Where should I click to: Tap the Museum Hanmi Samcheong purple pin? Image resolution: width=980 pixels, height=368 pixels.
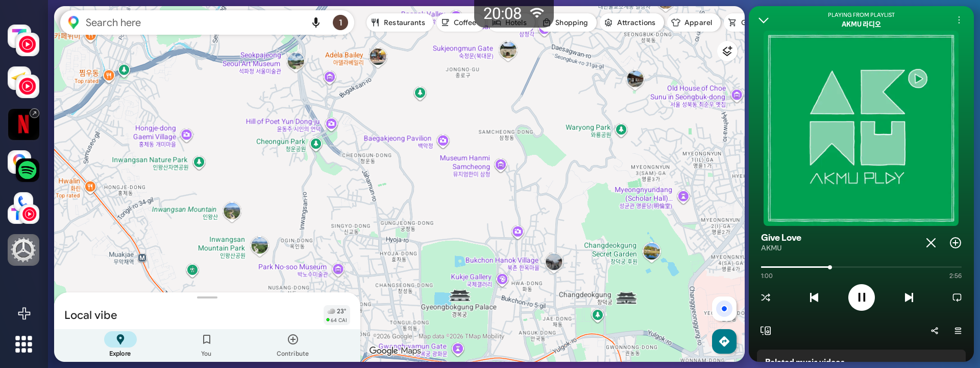(501, 165)
